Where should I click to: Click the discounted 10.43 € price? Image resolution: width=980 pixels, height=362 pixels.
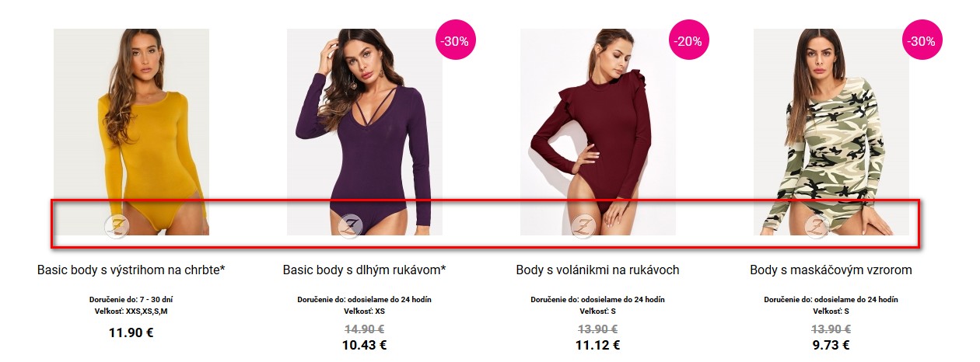pyautogui.click(x=365, y=345)
